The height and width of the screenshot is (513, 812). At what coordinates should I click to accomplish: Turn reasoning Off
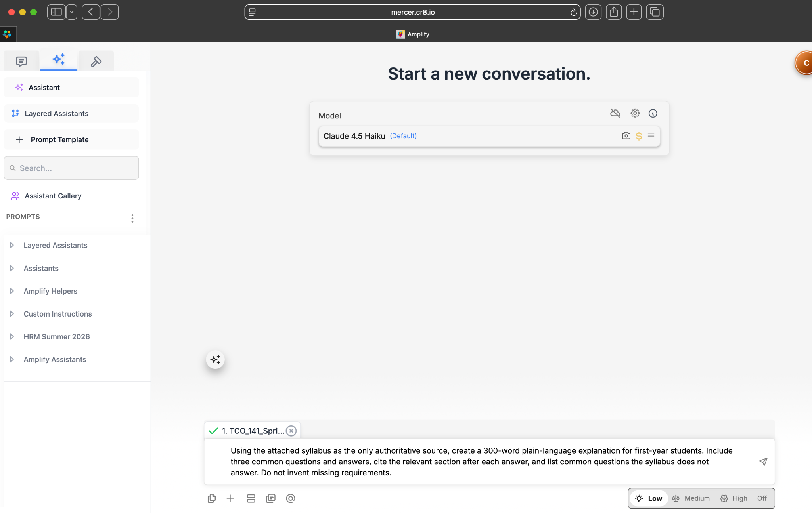[762, 498]
